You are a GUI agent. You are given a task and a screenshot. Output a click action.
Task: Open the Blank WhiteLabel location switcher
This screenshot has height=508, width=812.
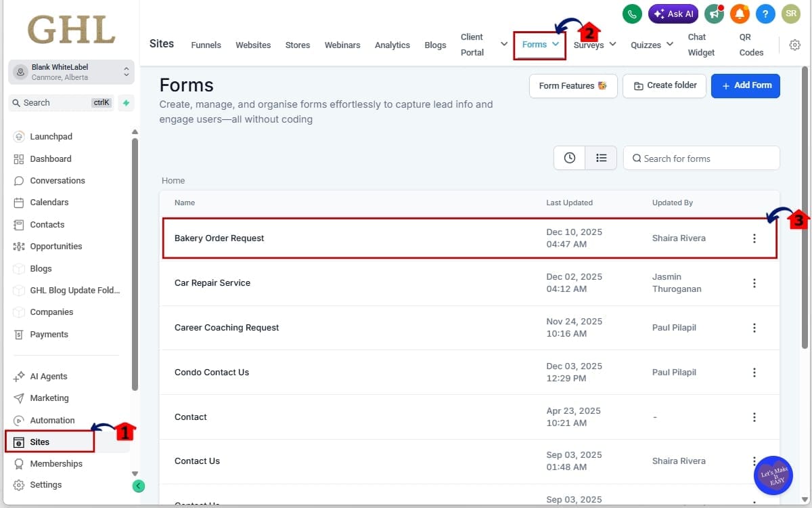pyautogui.click(x=71, y=72)
